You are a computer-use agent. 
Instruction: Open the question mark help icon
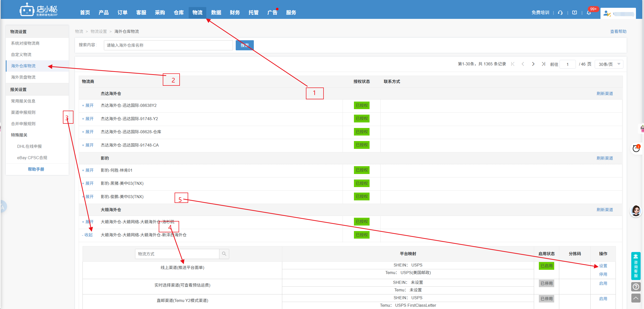636,287
